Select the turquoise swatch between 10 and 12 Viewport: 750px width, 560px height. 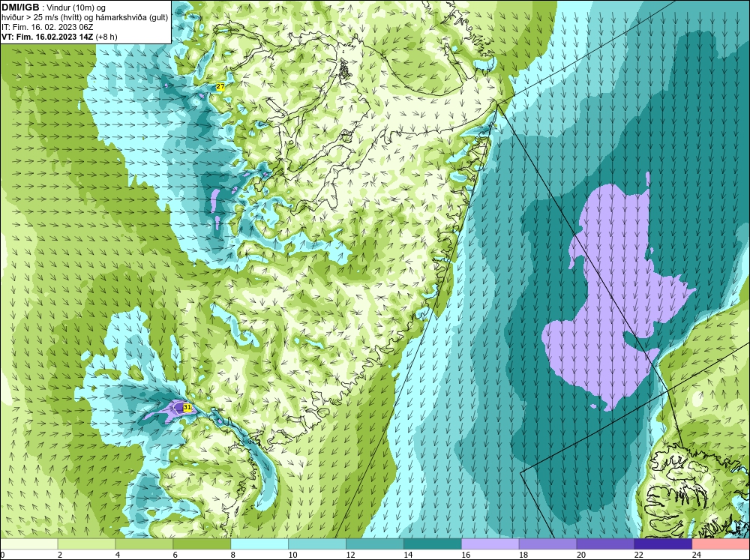tap(316, 544)
